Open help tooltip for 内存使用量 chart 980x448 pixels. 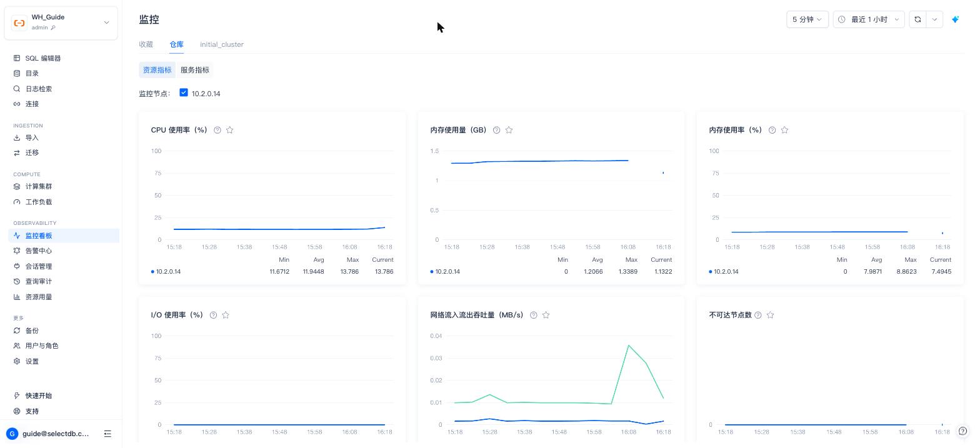pyautogui.click(x=496, y=130)
